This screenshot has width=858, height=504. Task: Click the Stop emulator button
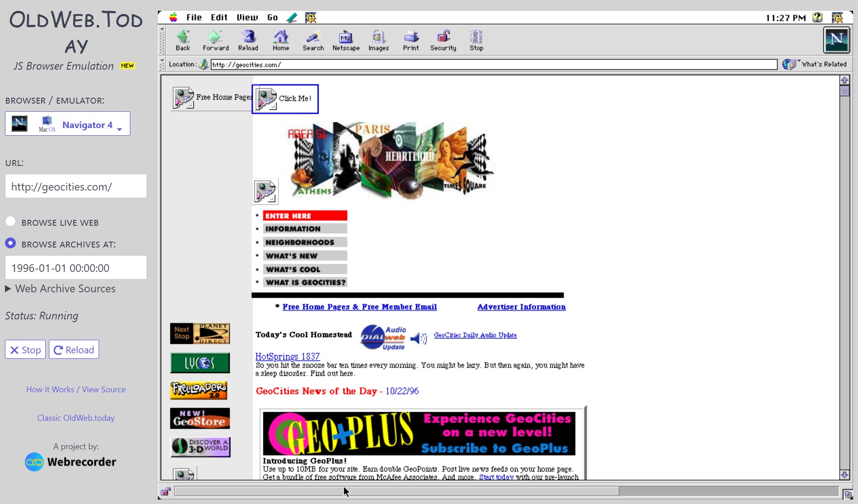25,349
